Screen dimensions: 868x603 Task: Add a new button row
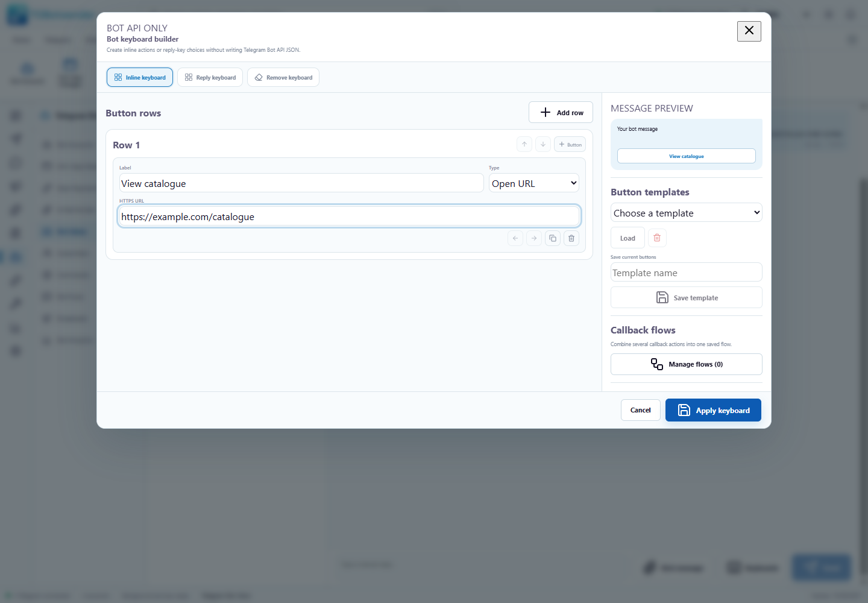(561, 112)
